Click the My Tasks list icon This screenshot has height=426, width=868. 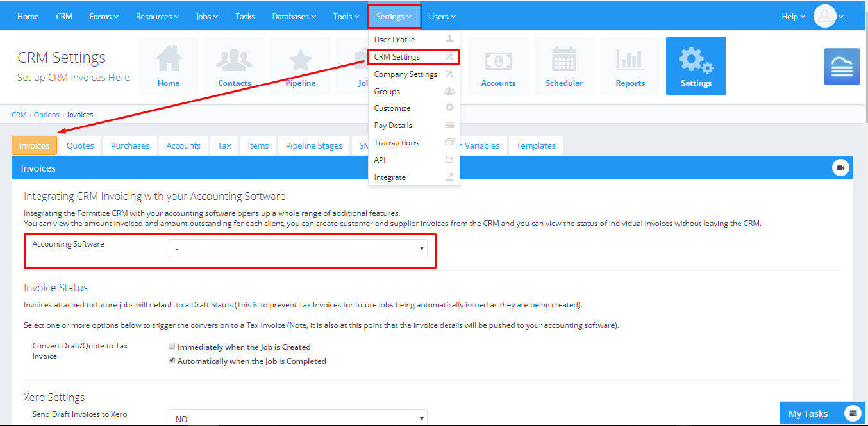[x=852, y=413]
